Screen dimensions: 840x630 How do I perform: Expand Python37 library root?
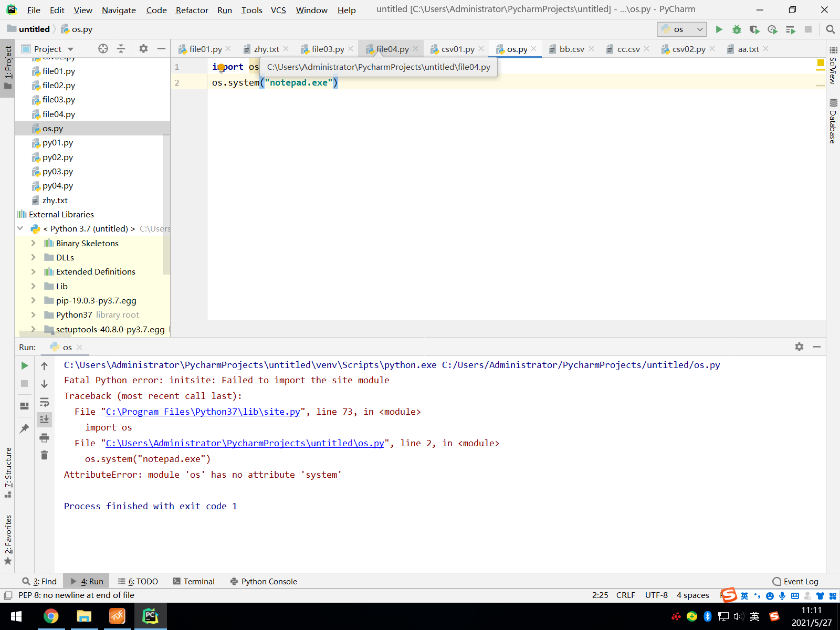[34, 314]
